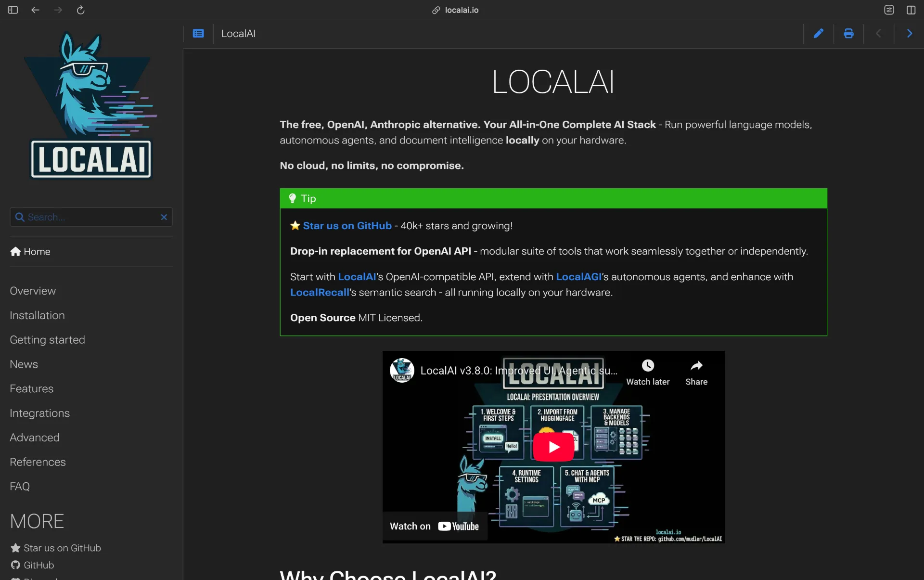Toggle the table of contents icon
The image size is (924, 580).
[x=198, y=34]
